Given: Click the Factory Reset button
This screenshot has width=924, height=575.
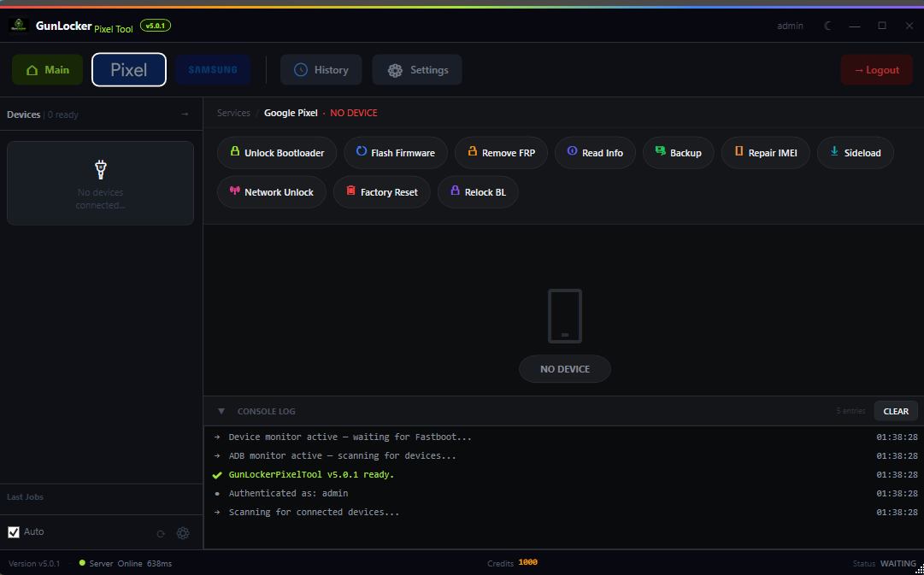Looking at the screenshot, I should pyautogui.click(x=382, y=192).
